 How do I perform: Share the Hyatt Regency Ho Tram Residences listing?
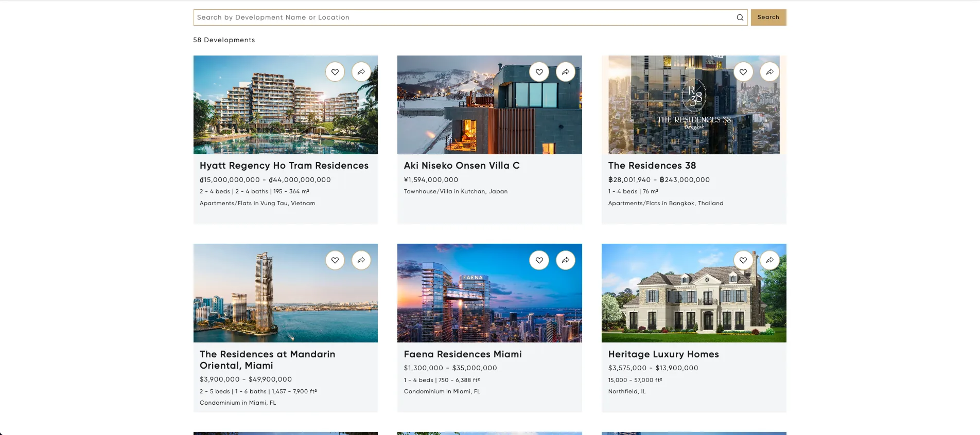(x=361, y=72)
